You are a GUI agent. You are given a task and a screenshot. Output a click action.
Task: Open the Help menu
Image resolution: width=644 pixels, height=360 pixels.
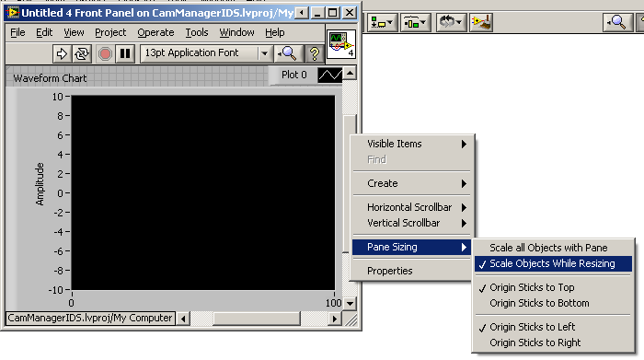click(275, 32)
